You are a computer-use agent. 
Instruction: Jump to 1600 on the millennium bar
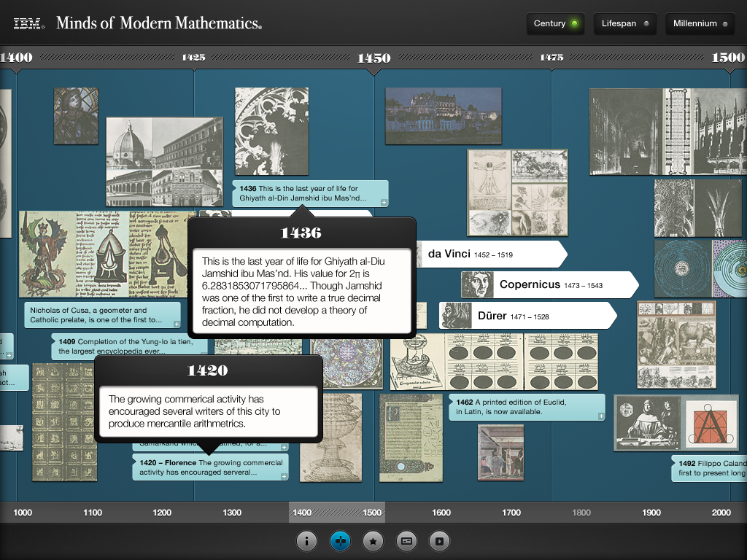441,513
